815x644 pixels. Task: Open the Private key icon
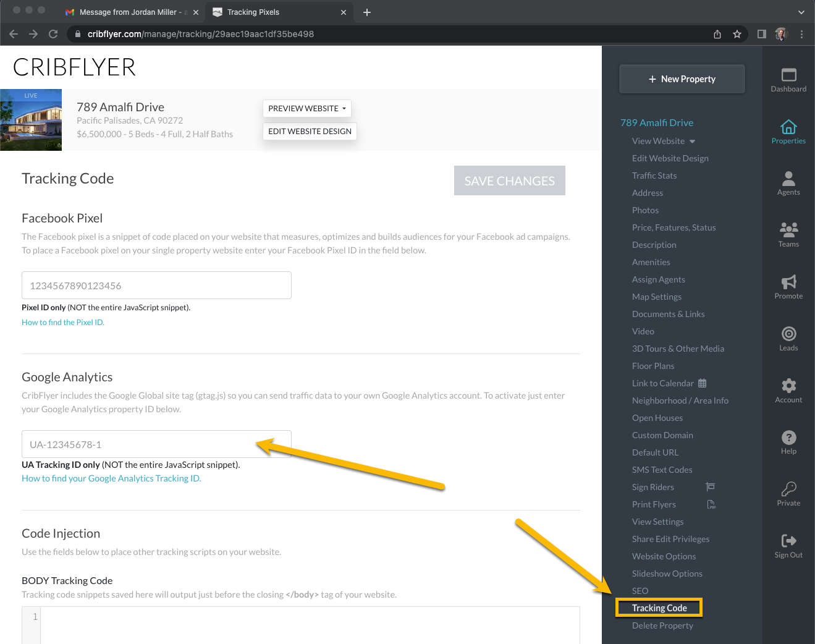(x=788, y=489)
